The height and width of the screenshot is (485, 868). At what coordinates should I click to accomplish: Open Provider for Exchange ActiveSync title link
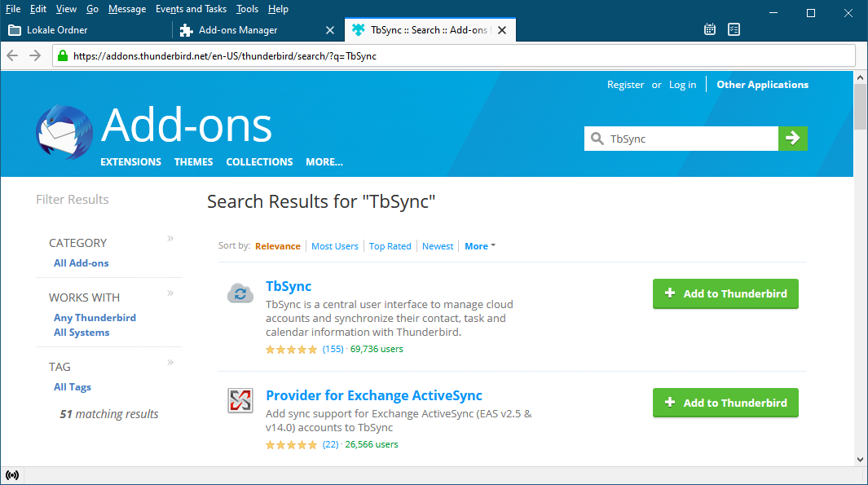(x=373, y=395)
